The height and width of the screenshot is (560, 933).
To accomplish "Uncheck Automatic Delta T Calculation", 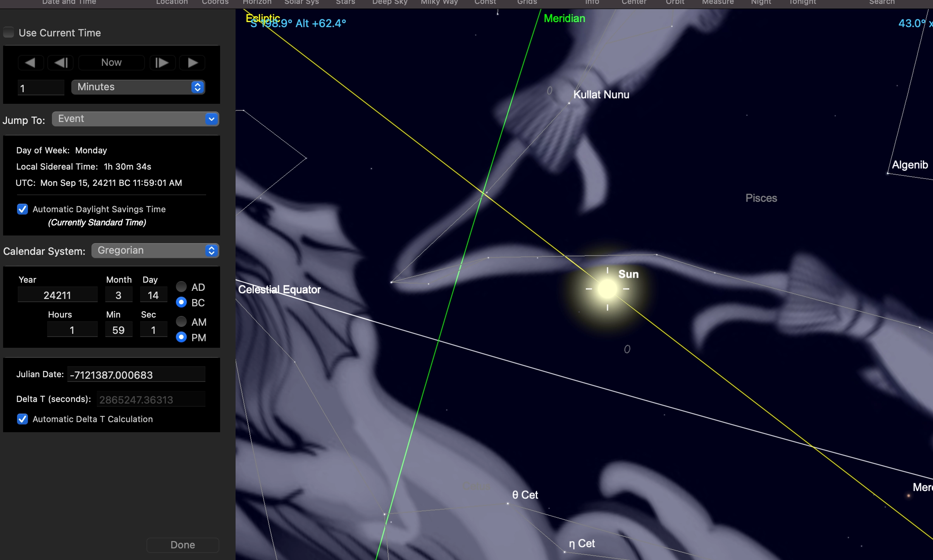I will (x=22, y=419).
